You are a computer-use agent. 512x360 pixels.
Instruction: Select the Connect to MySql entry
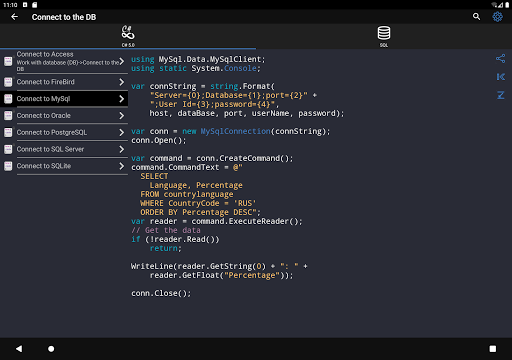coord(64,99)
